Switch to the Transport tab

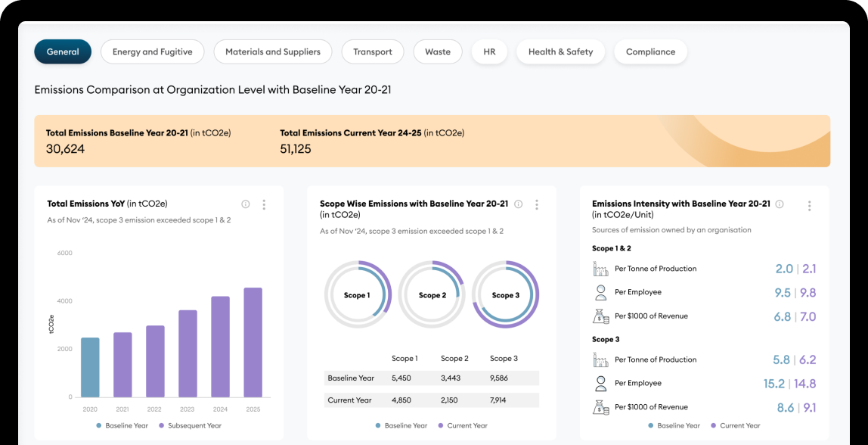click(x=373, y=51)
